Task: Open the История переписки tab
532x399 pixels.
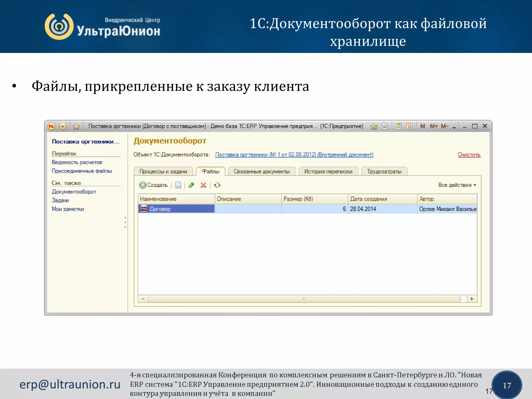Action: pos(328,171)
